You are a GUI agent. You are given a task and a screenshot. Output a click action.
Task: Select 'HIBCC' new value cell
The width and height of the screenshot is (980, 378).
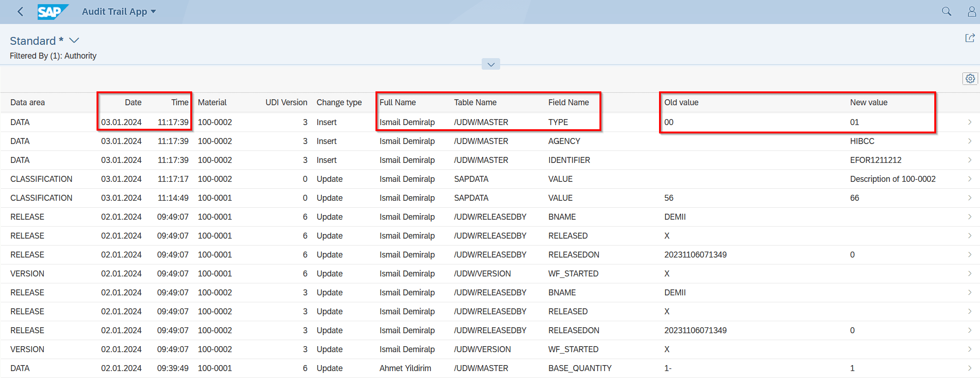[x=862, y=141]
